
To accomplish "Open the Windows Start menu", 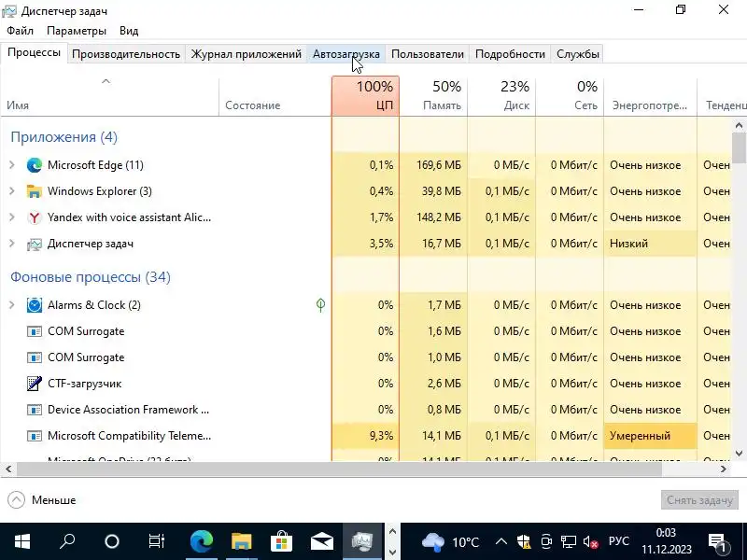I will pos(21,541).
